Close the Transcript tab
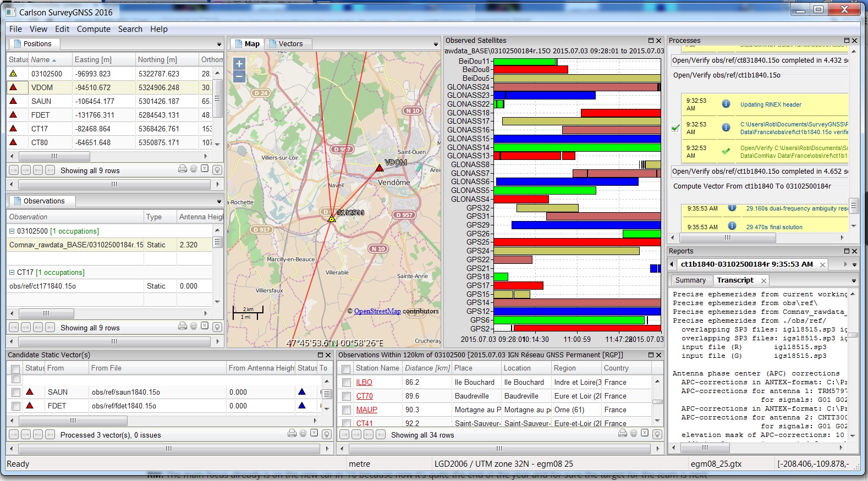The image size is (868, 481). pos(763,281)
